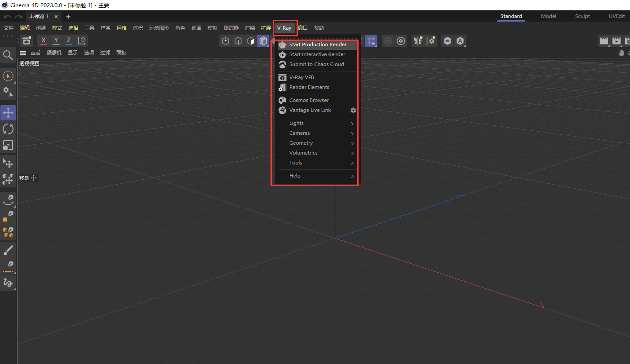
Task: Toggle X axis lock
Action: [44, 41]
